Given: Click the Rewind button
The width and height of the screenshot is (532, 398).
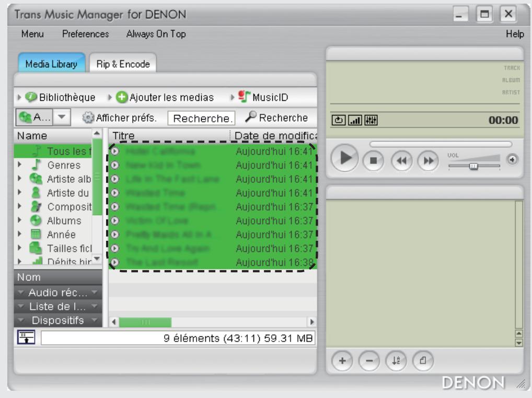Looking at the screenshot, I should (x=402, y=160).
